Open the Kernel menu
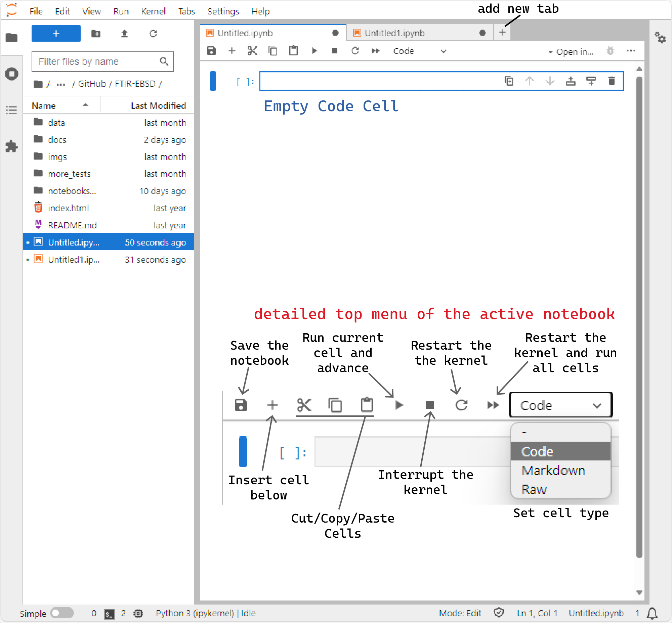 (x=153, y=11)
